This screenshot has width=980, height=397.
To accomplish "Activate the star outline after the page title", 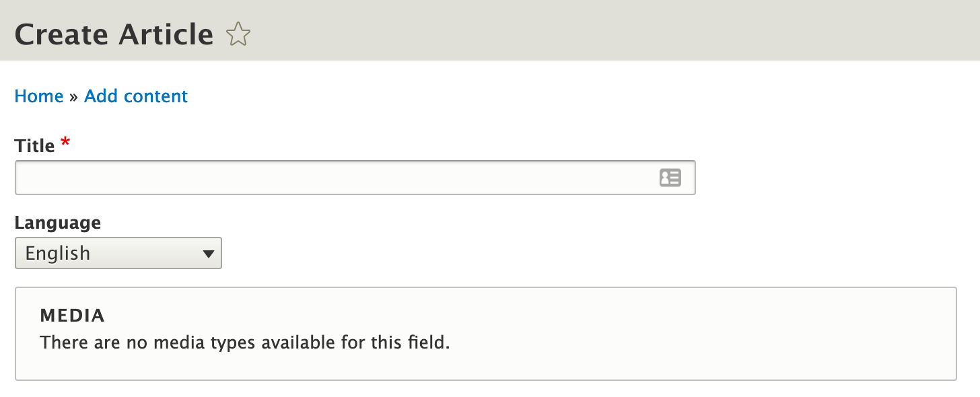I will [238, 34].
